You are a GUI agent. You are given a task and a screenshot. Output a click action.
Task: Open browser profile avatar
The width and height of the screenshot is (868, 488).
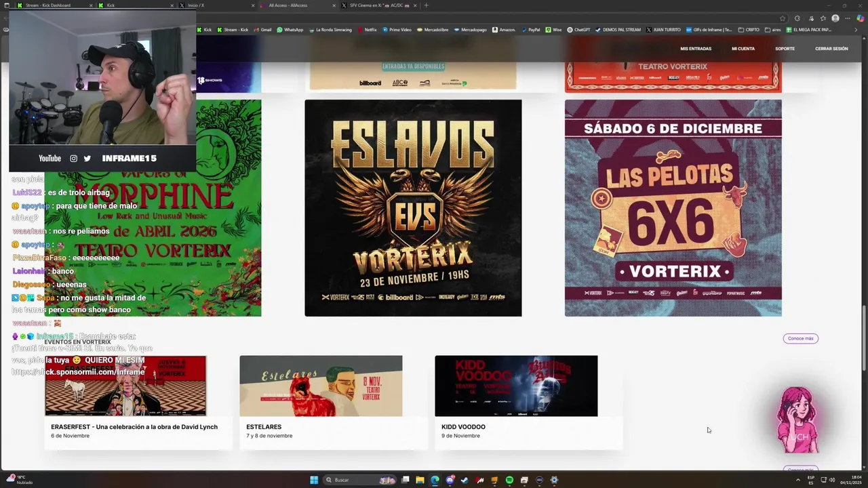[x=835, y=18]
